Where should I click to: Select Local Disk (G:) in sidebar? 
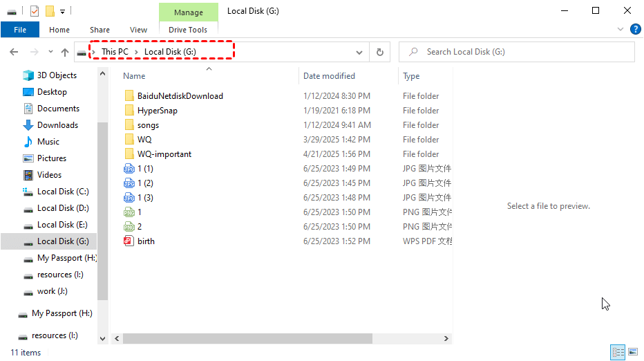click(63, 241)
